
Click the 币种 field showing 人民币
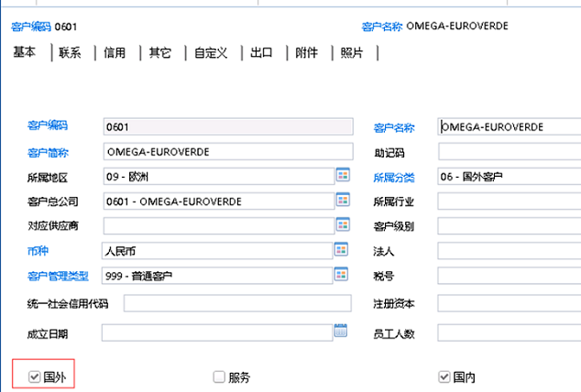point(217,251)
